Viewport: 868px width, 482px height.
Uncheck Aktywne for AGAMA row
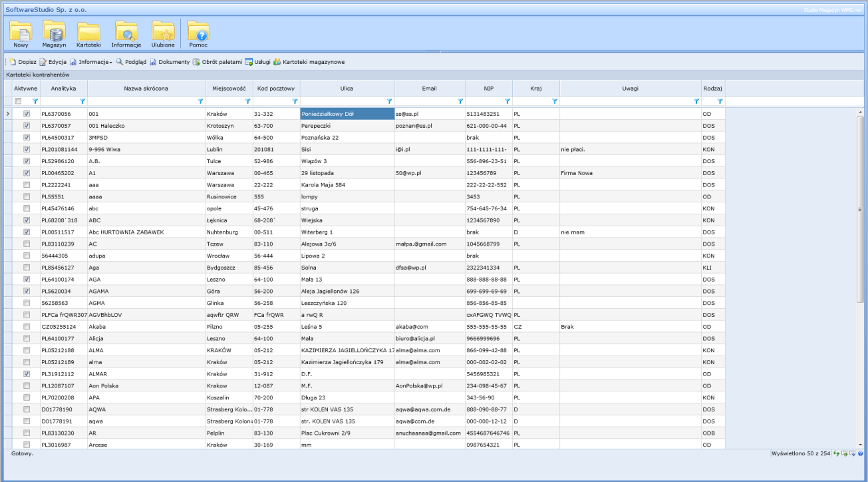coord(27,291)
